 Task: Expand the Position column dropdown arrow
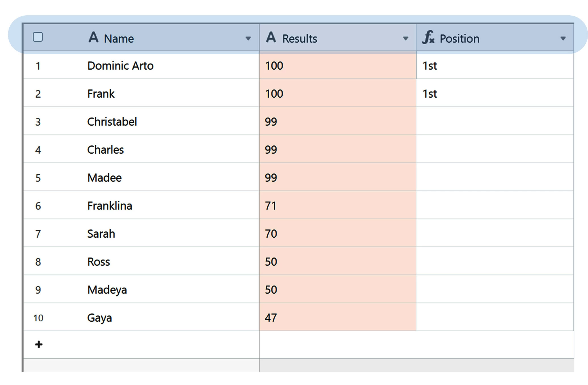tap(563, 38)
